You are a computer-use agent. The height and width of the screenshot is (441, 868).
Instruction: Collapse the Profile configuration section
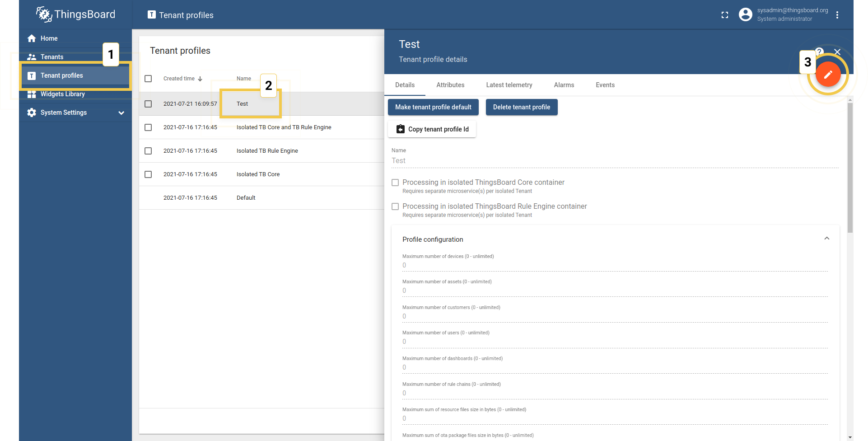pyautogui.click(x=826, y=239)
